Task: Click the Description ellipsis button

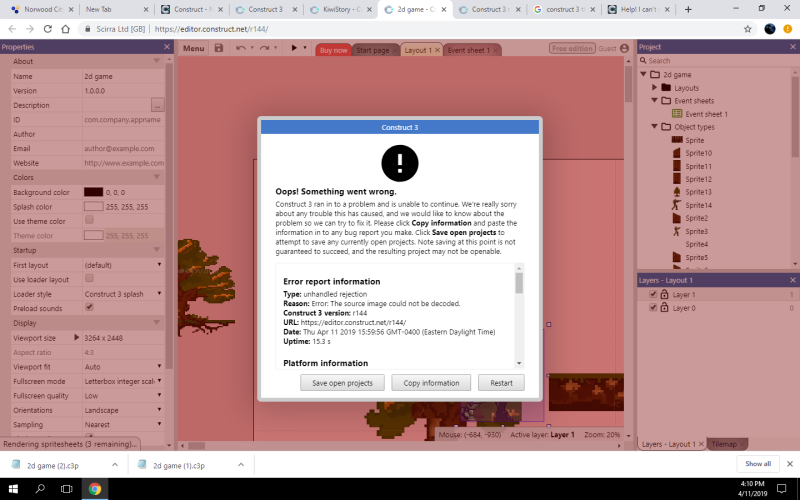Action: (x=158, y=105)
